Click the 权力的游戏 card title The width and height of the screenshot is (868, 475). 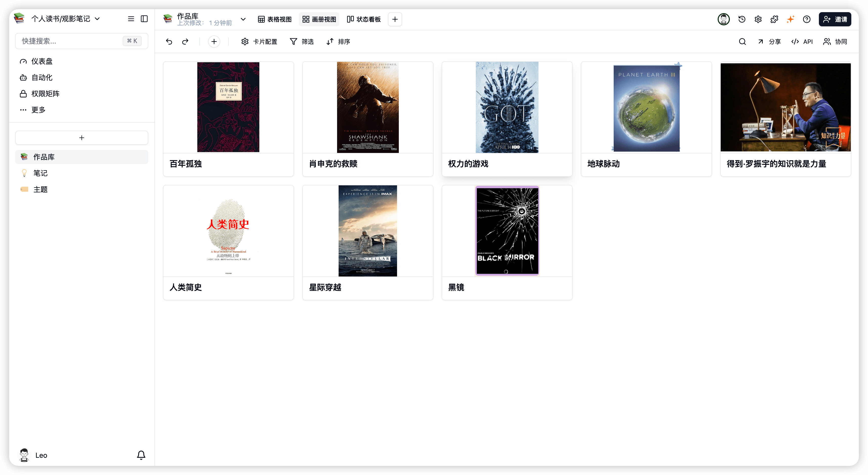point(468,164)
